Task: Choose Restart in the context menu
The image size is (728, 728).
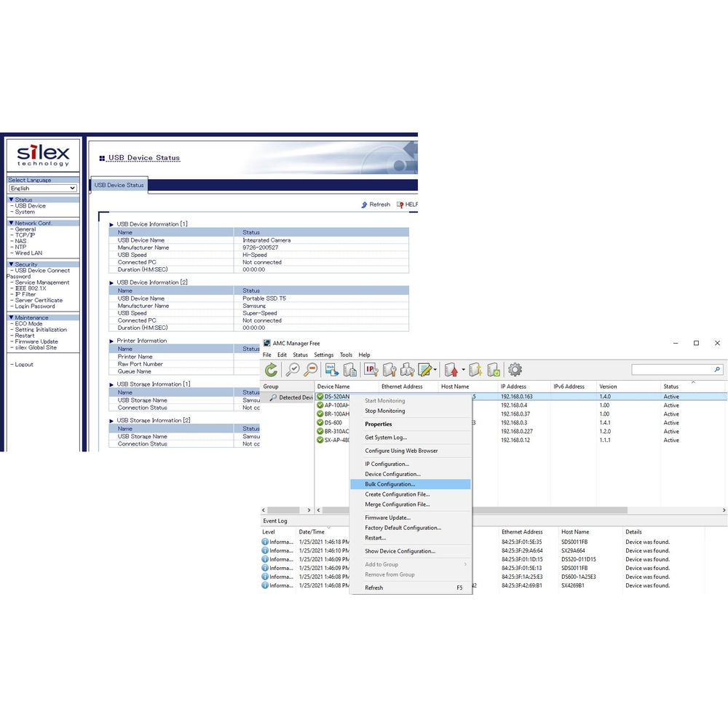Action: tap(411, 538)
